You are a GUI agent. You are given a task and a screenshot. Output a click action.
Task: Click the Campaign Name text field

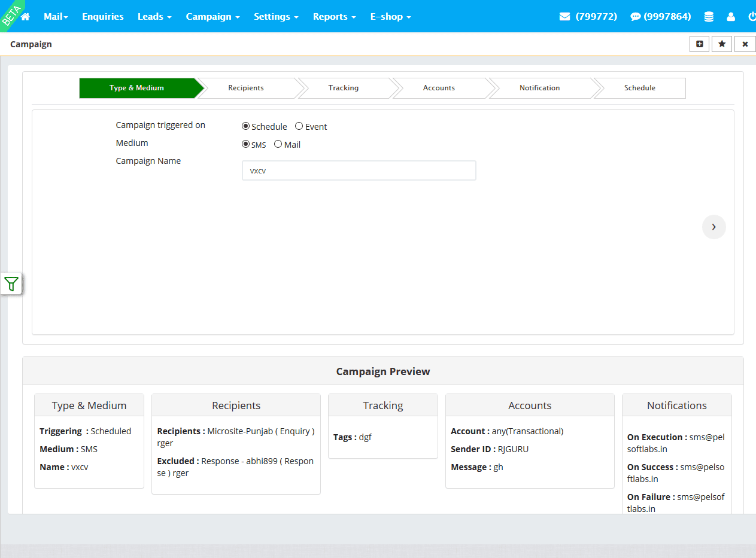pos(359,170)
